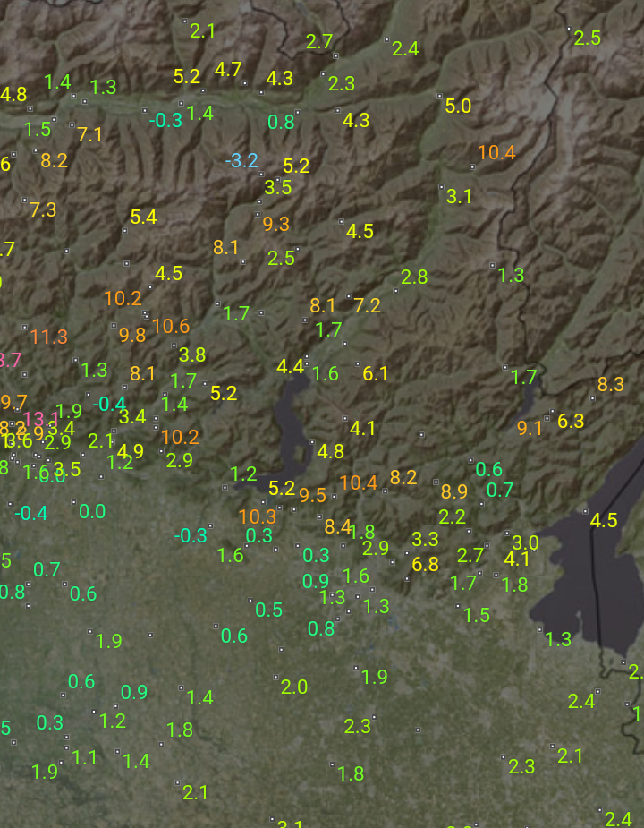Select the 2.8 station value
The image size is (644, 828).
point(414,277)
